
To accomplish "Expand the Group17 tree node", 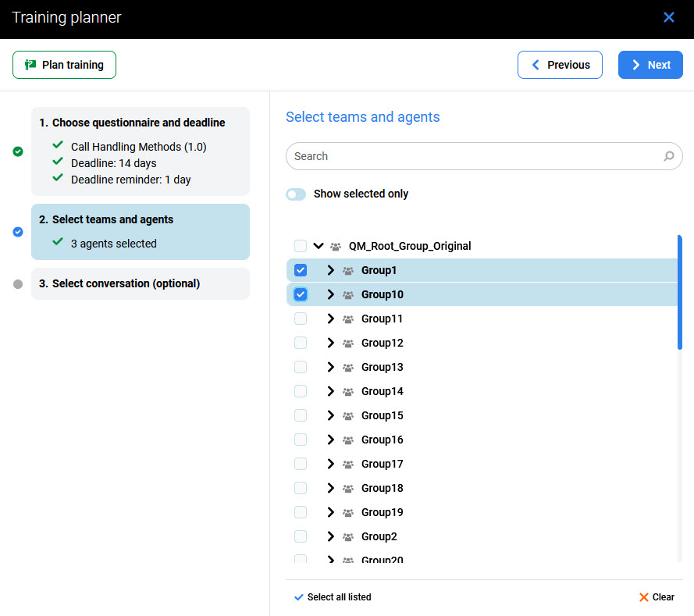I will coord(331,464).
